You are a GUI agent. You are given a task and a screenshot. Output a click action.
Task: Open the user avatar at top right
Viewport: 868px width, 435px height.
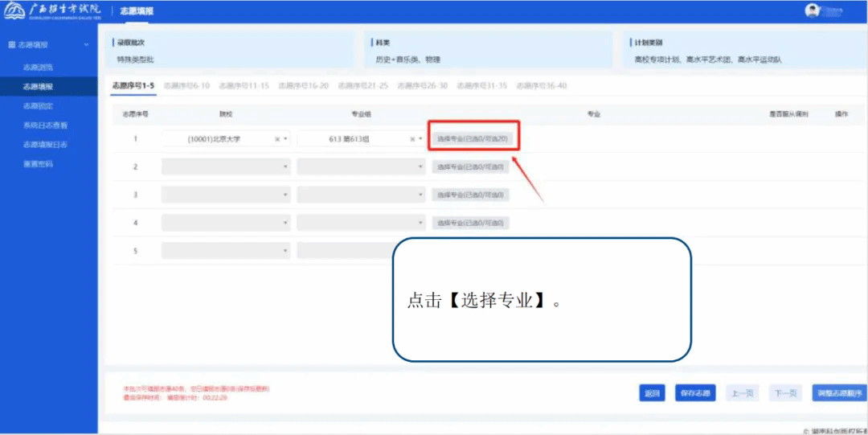pyautogui.click(x=813, y=11)
